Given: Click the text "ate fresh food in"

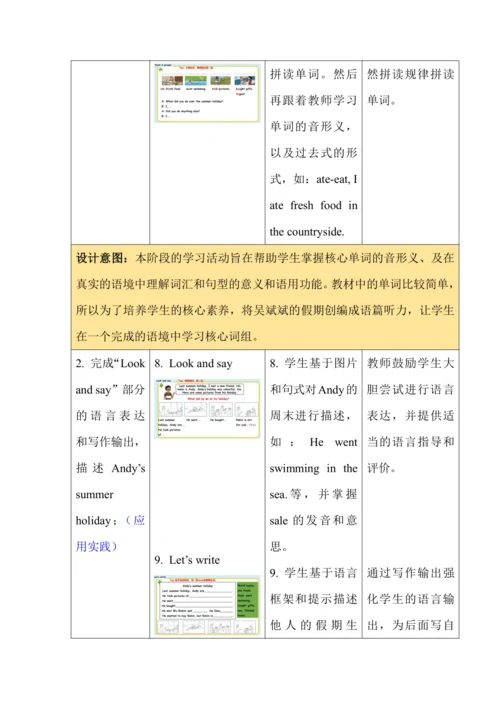Looking at the screenshot, I should [313, 206].
